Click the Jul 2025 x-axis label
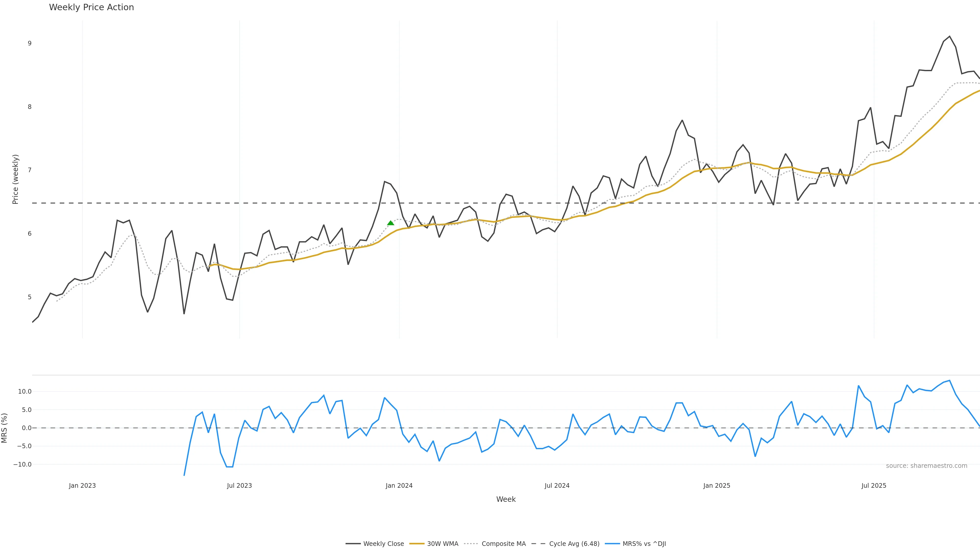980x551 pixels. 874,486
